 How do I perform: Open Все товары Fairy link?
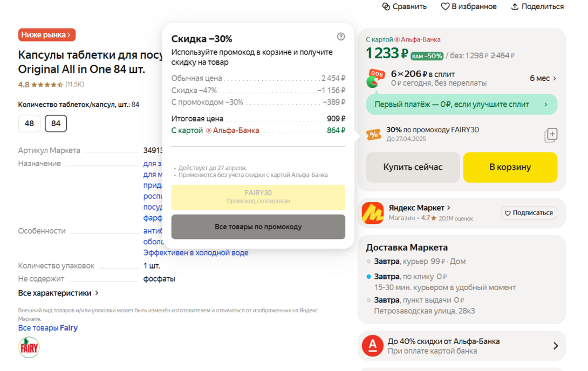point(48,328)
